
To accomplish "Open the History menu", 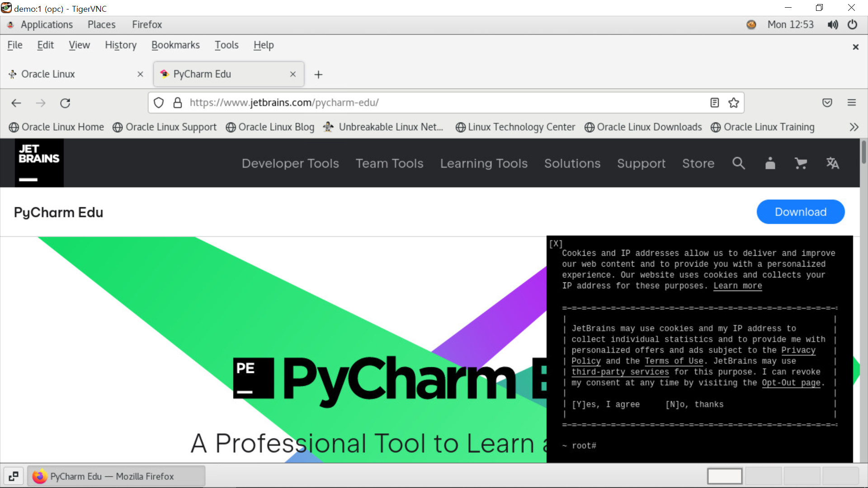I will click(x=121, y=45).
